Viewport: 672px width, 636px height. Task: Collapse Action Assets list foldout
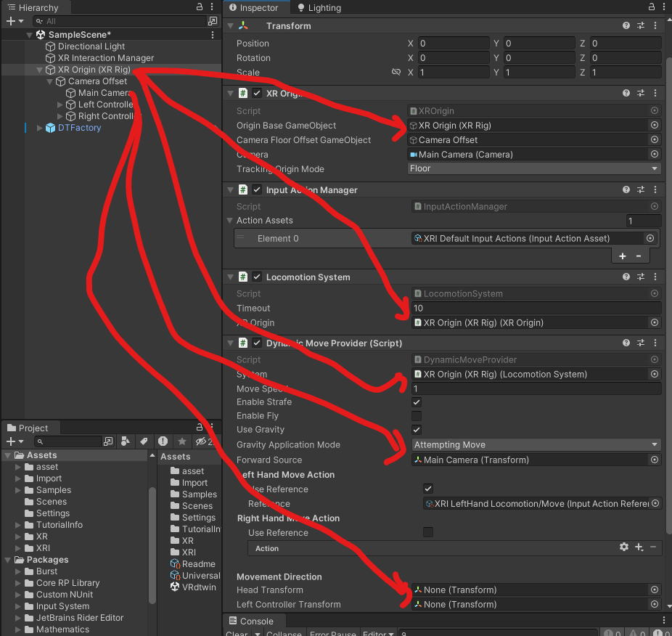[230, 221]
